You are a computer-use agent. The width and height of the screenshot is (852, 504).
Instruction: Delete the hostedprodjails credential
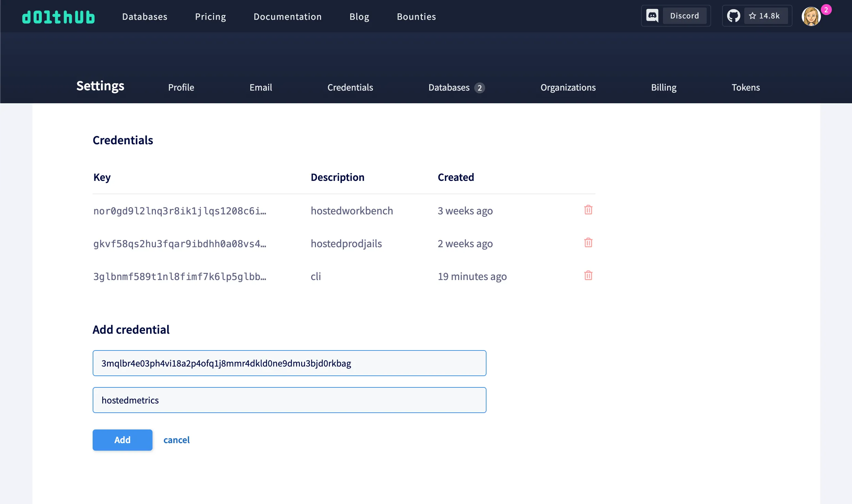point(588,243)
